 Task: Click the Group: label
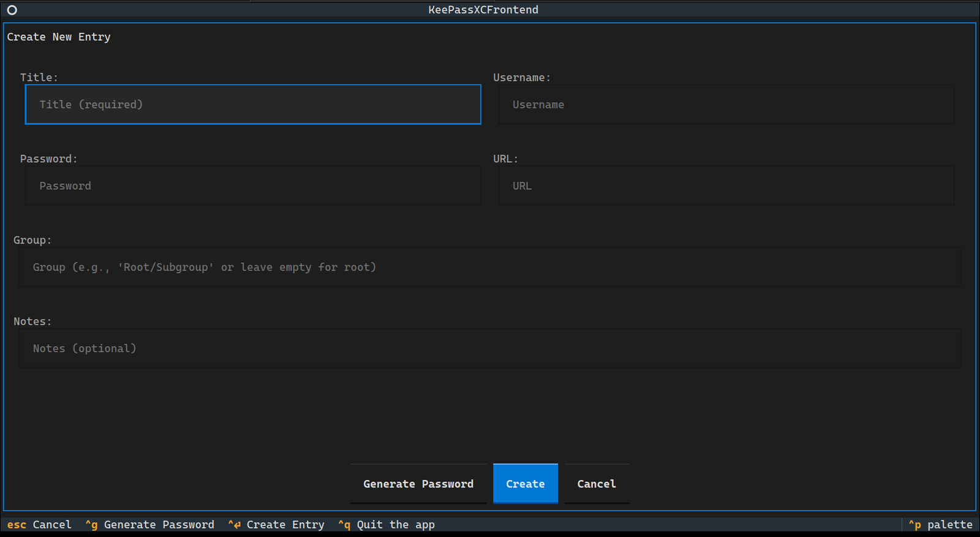tap(32, 240)
